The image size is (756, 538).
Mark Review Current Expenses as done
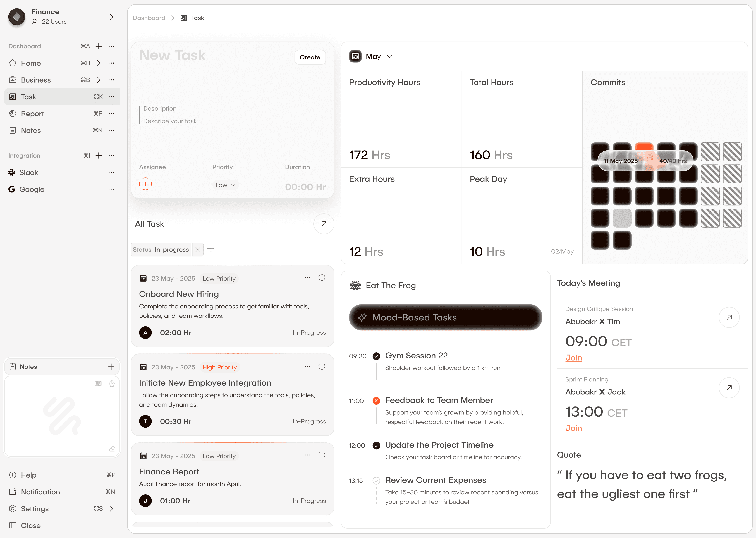click(376, 480)
